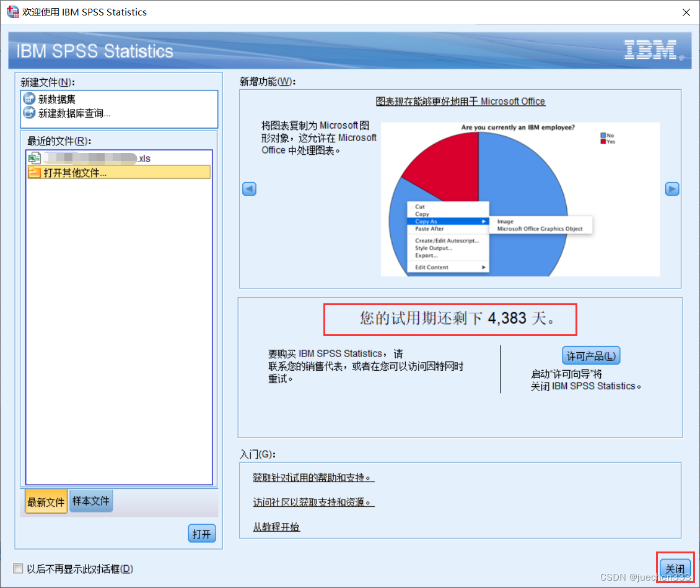This screenshot has height=588, width=700.
Task: Show next new-feature slide arrow
Action: pos(672,189)
